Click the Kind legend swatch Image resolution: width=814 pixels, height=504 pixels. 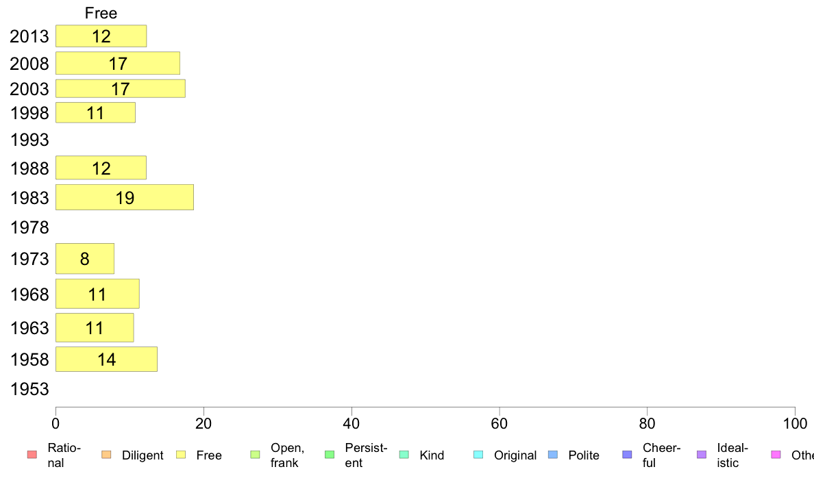pyautogui.click(x=404, y=455)
